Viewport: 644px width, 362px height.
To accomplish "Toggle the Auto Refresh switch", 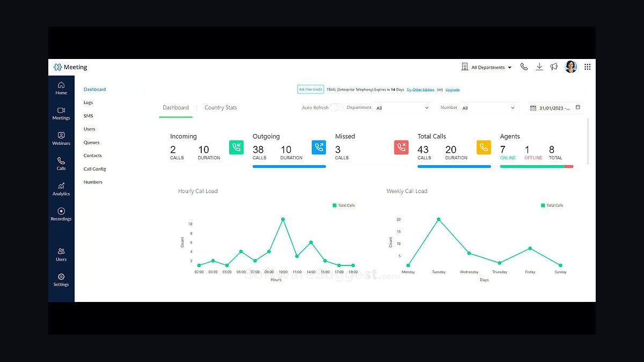I will [x=336, y=107].
